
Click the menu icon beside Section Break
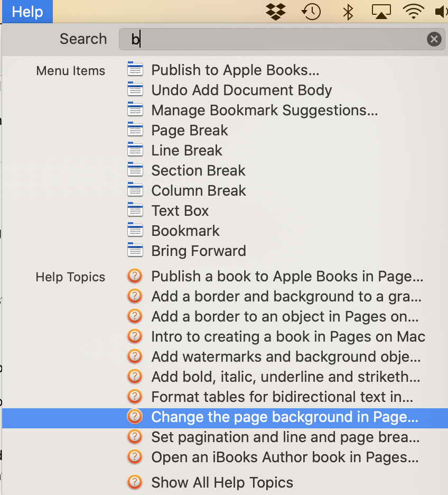[x=135, y=169]
